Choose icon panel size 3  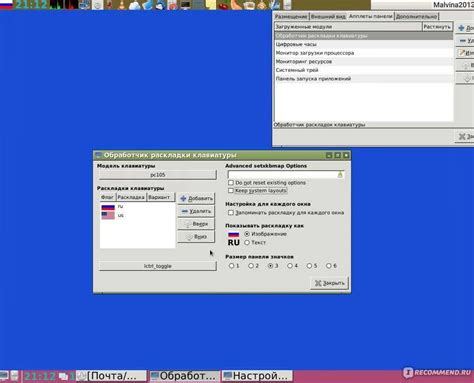tap(271, 266)
